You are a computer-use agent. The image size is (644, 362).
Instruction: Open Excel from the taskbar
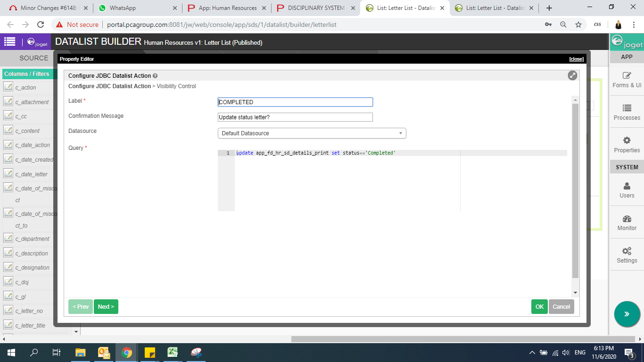tap(173, 352)
